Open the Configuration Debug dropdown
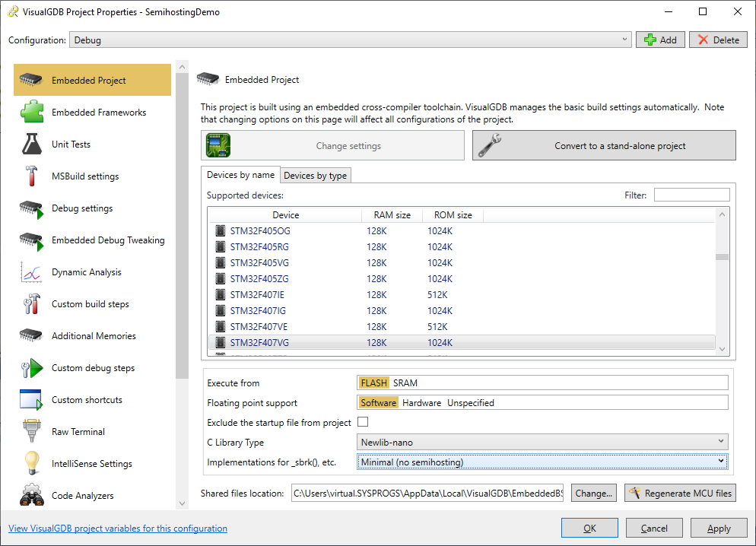This screenshot has width=756, height=546. 351,40
